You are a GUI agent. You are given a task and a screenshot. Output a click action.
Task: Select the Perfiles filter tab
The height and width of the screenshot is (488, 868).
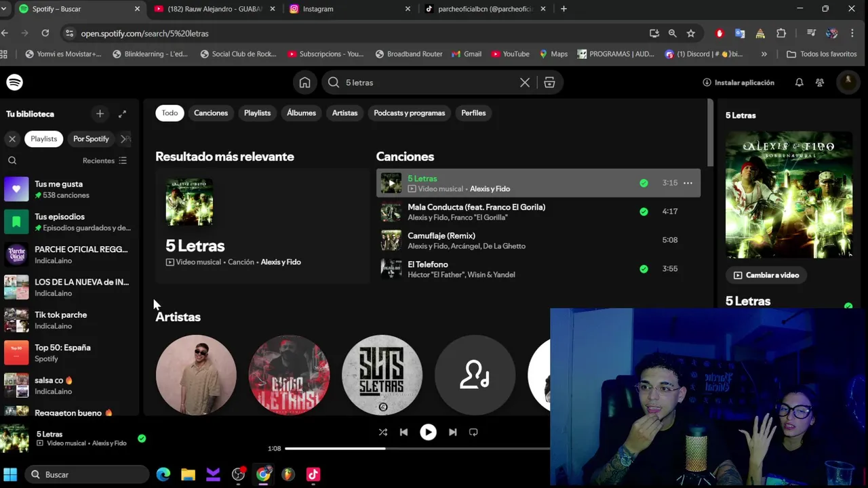(x=473, y=113)
